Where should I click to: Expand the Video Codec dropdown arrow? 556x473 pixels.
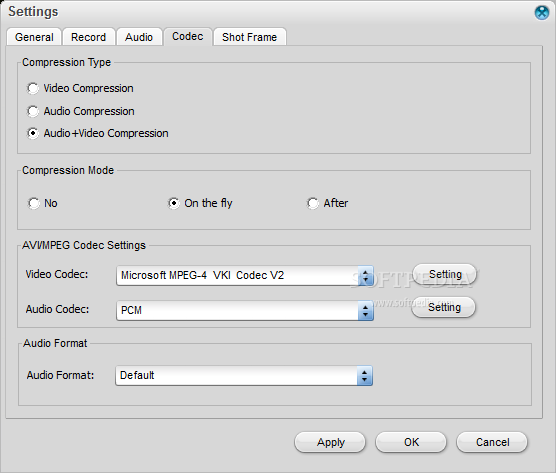(365, 276)
